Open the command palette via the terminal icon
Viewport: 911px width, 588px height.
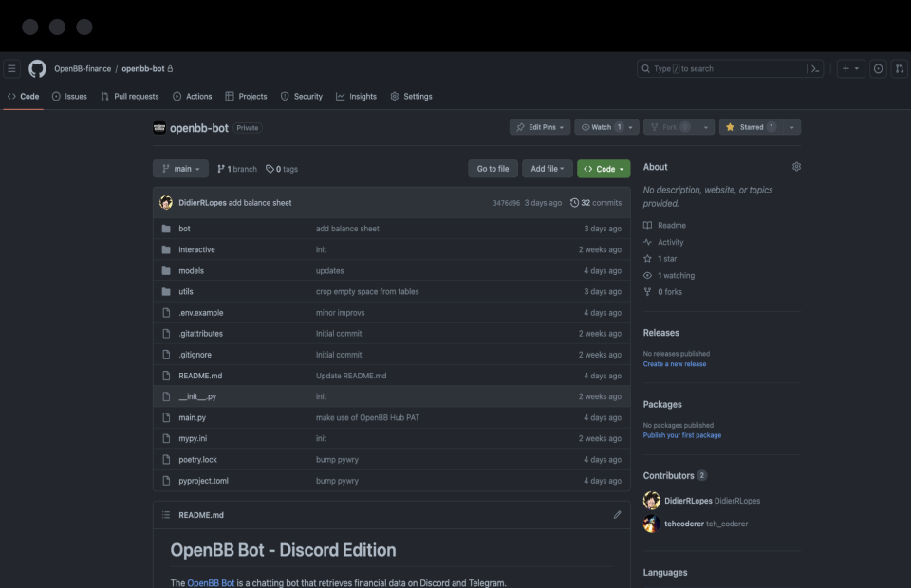click(x=814, y=67)
